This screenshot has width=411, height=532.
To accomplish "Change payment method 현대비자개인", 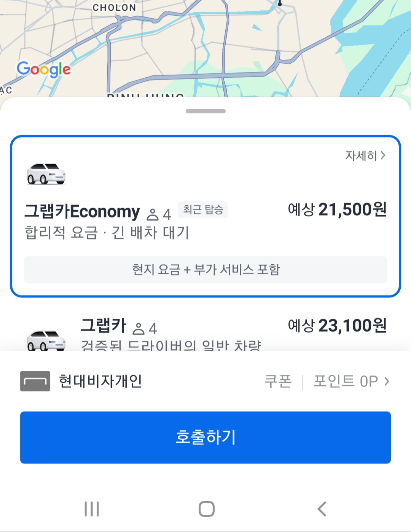I will [x=100, y=381].
